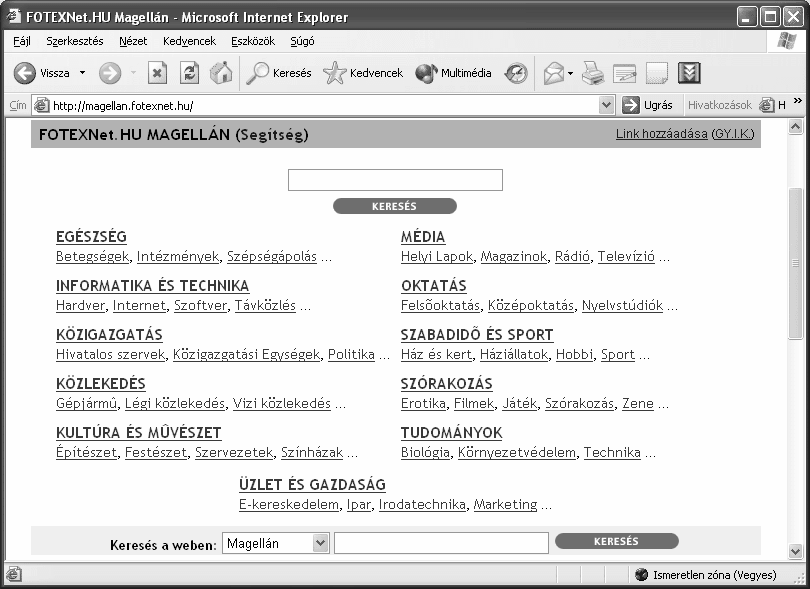Open the KÖZIGAZGATÁS category
Screen dimensions: 810x589
[x=109, y=335]
